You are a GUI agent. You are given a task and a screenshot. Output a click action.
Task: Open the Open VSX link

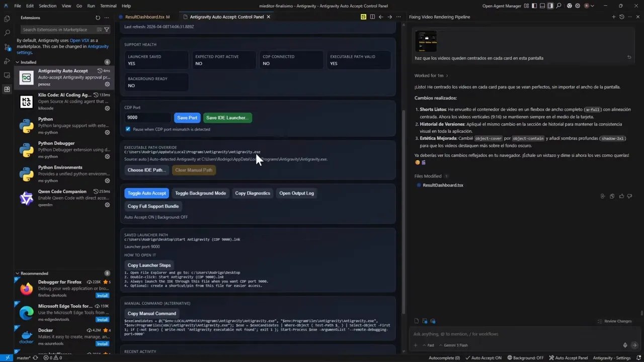pyautogui.click(x=80, y=40)
